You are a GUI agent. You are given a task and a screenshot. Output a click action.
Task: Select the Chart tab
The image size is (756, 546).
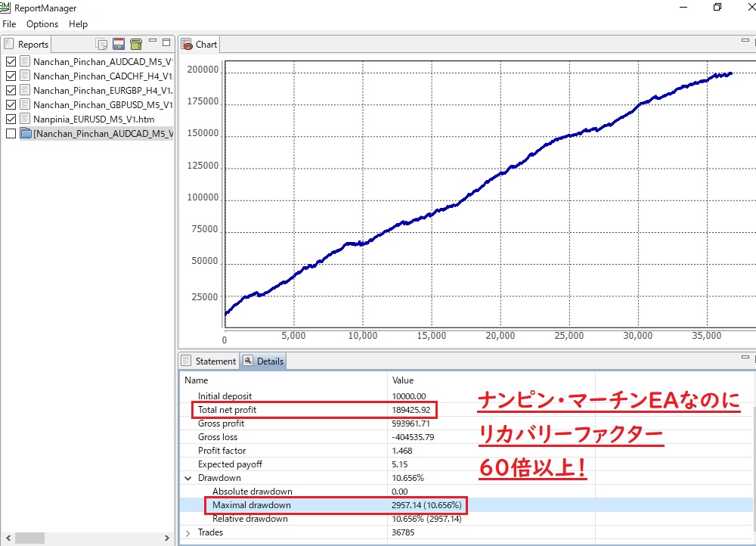[x=200, y=45]
